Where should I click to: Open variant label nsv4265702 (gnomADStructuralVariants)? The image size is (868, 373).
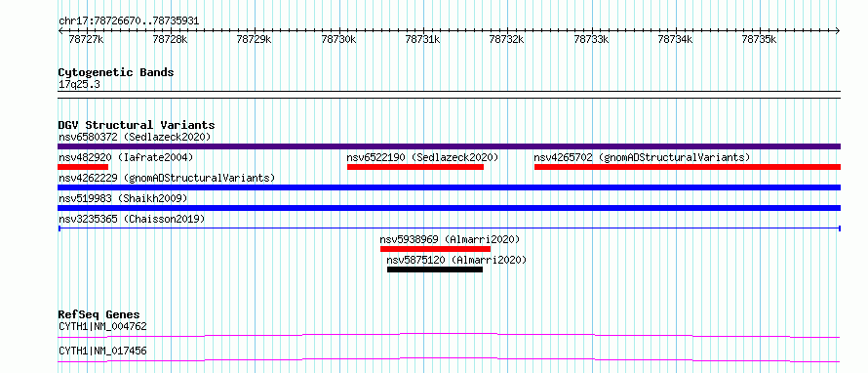click(x=642, y=157)
